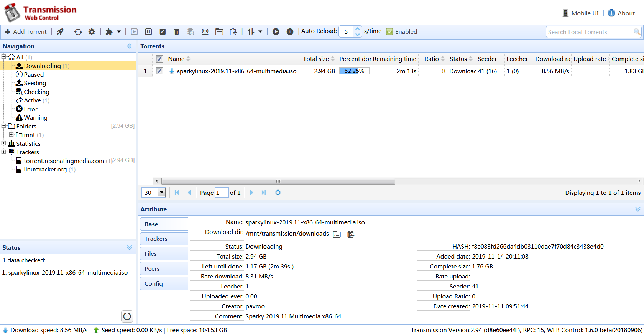
Task: Collapse the Attribute panel
Action: coord(638,209)
